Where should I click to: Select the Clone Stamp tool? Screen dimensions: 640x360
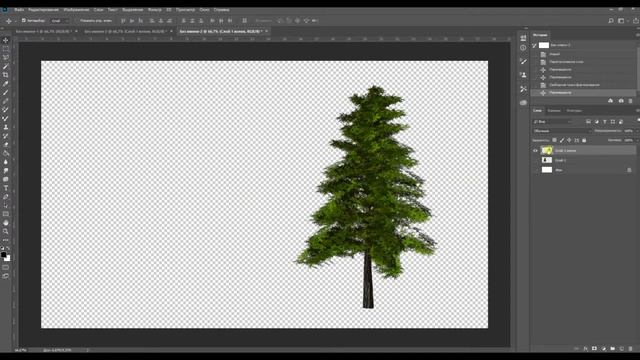coord(6,127)
